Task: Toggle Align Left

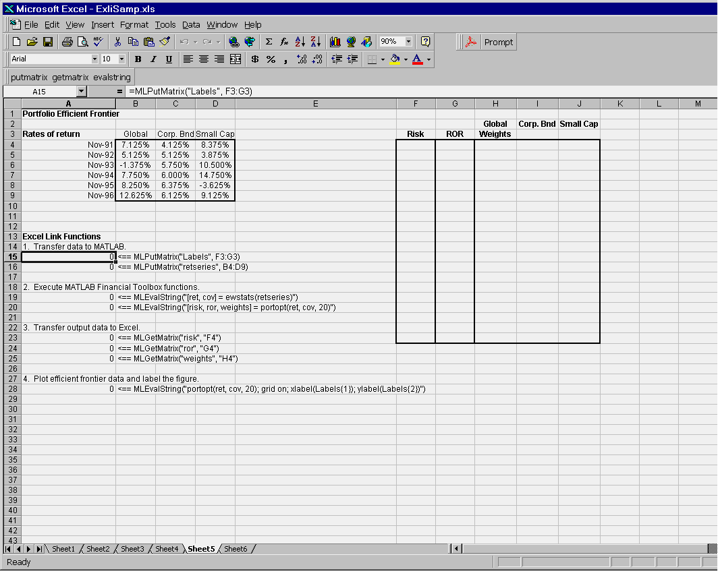Action: [188, 59]
